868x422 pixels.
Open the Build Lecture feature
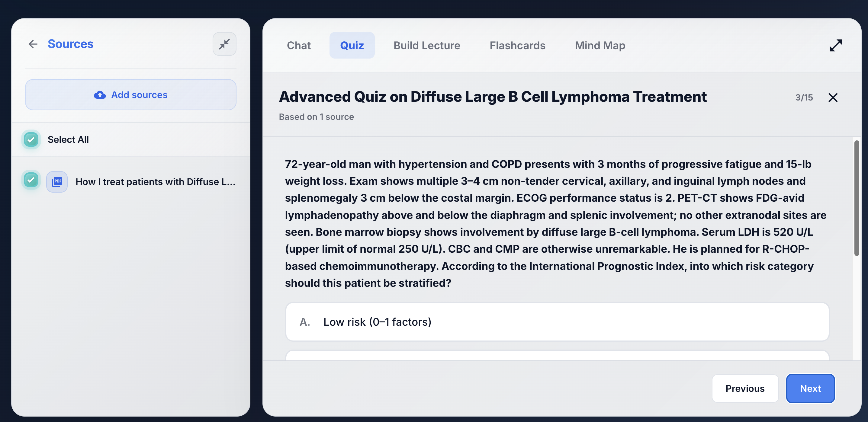426,45
